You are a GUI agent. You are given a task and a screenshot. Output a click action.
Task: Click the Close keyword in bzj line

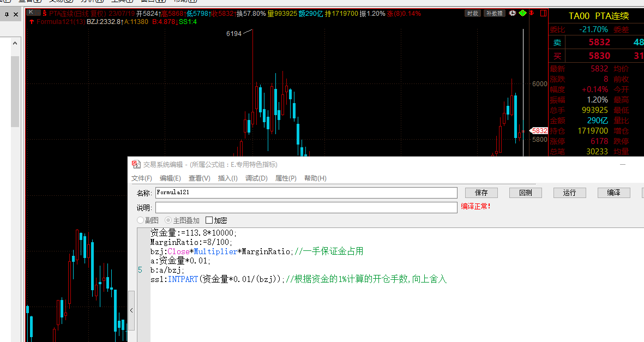pos(179,251)
